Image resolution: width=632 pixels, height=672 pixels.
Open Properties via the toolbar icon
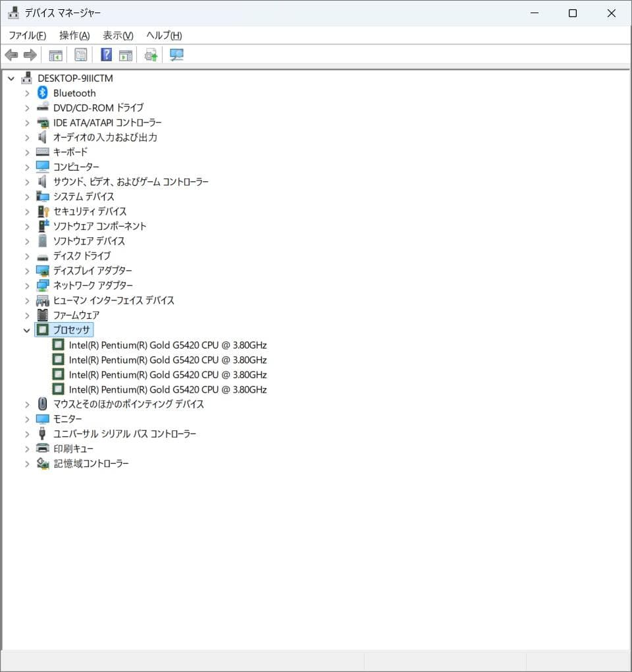point(80,54)
